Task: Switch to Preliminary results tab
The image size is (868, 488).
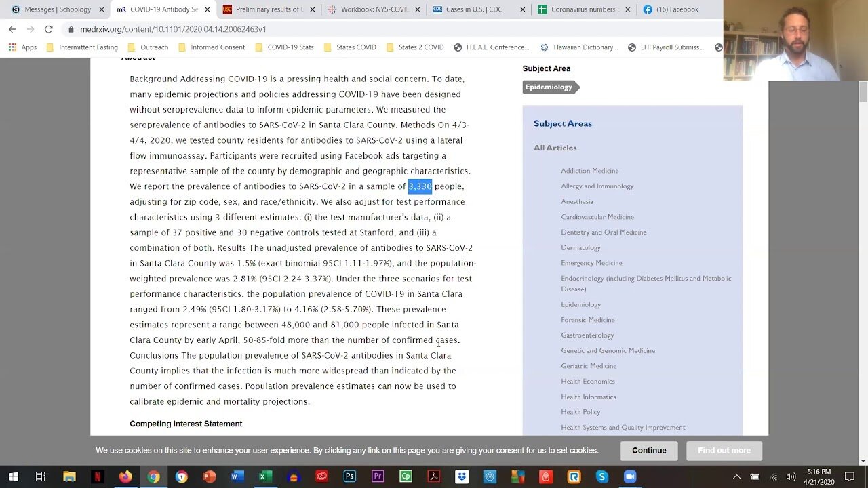Action: coord(268,9)
